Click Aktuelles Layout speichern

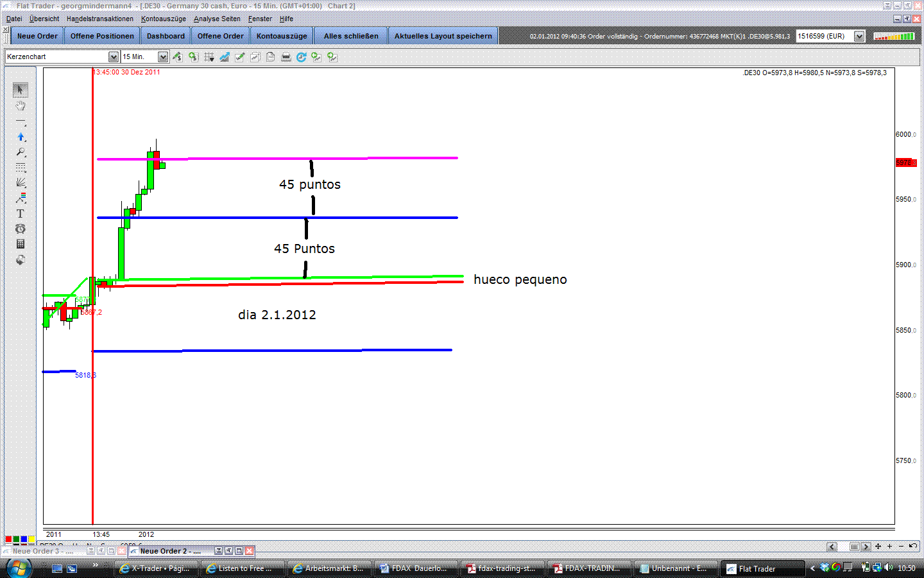pos(443,36)
